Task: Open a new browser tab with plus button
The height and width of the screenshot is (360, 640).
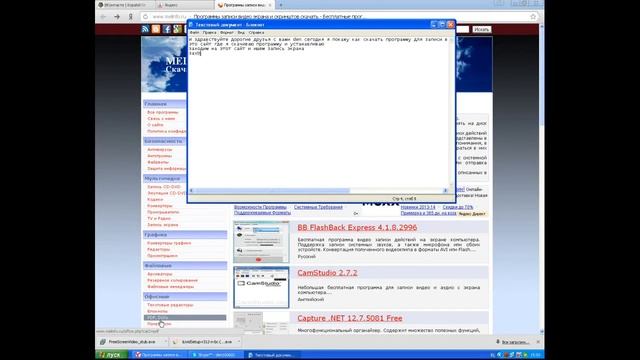Action: coord(280,5)
